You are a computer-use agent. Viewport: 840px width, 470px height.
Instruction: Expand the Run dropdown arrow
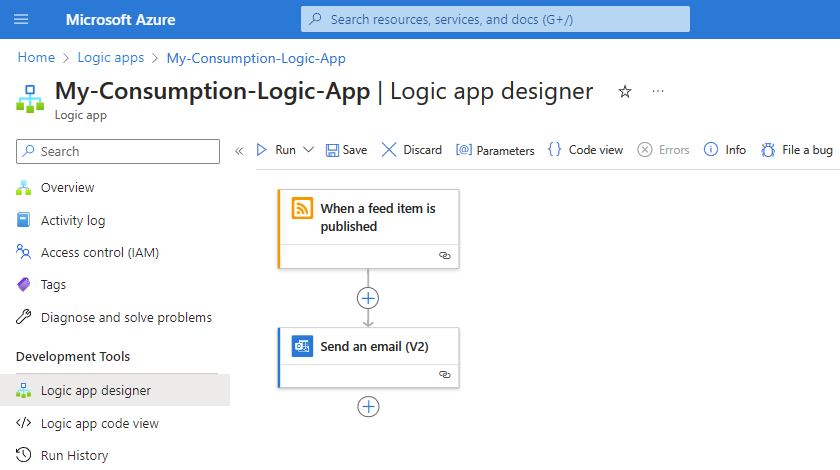(308, 150)
